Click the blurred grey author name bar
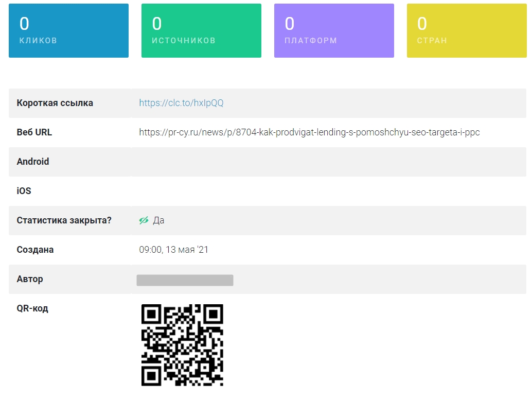This screenshot has height=400, width=532. pyautogui.click(x=185, y=280)
